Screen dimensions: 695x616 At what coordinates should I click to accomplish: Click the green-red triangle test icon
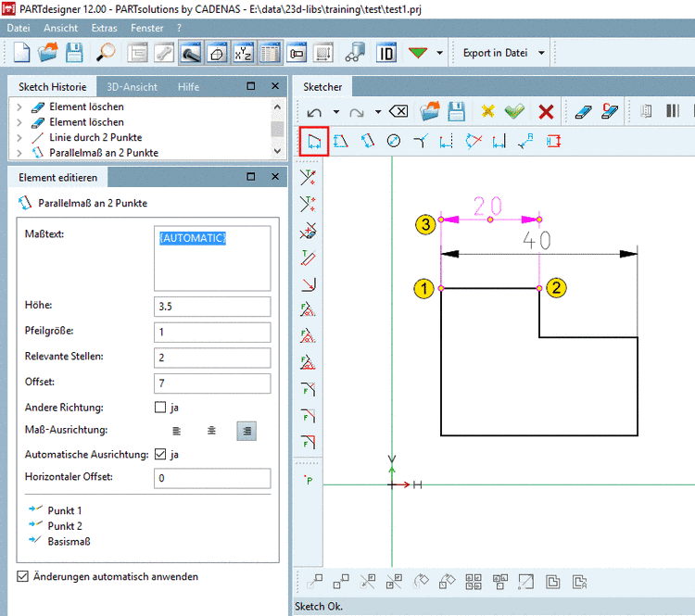[x=418, y=53]
